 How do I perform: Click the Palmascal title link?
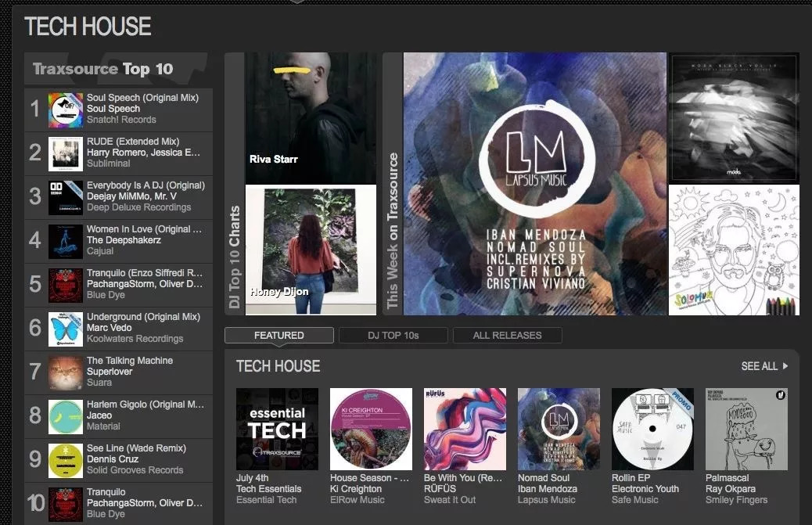click(727, 478)
